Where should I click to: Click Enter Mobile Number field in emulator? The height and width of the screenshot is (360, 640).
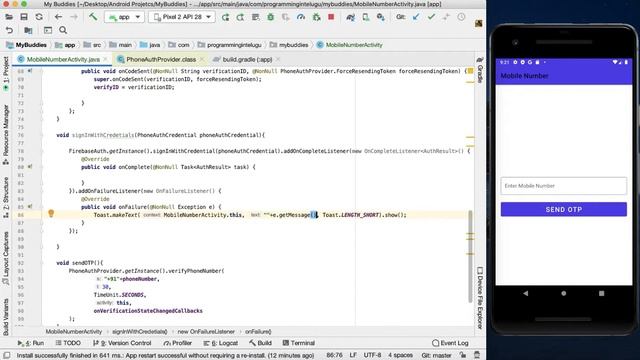(x=564, y=186)
